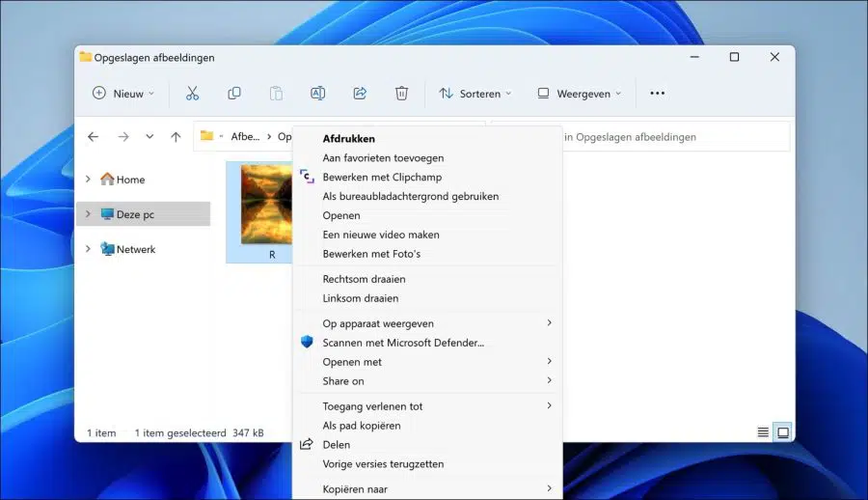This screenshot has height=500, width=868.
Task: Choose Linksom draaien
Action: coord(427,298)
